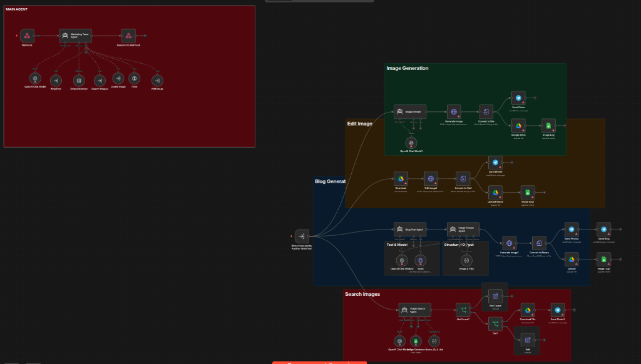Select the Send Blog Telegram node

604,229
